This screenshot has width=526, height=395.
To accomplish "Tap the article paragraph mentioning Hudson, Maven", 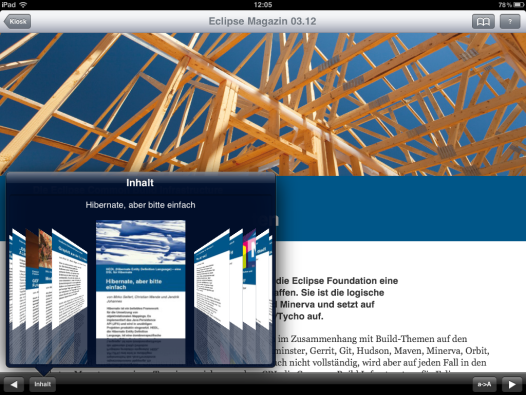I will click(x=382, y=350).
